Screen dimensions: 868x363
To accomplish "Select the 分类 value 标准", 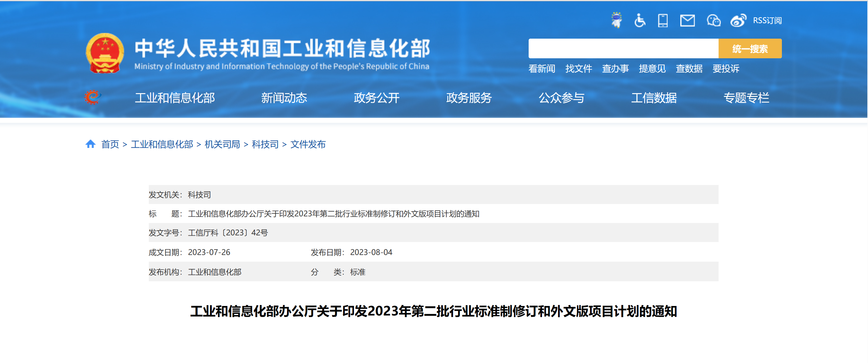I will 357,272.
